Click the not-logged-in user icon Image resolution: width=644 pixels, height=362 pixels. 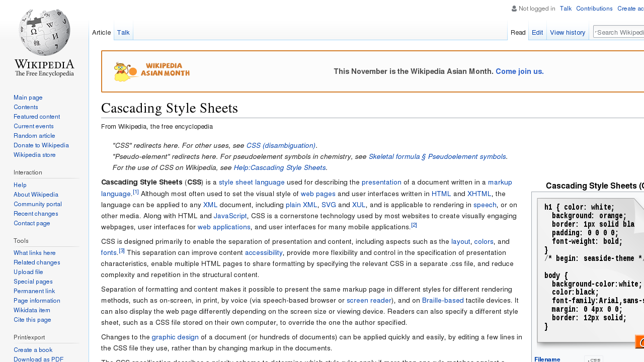(514, 9)
